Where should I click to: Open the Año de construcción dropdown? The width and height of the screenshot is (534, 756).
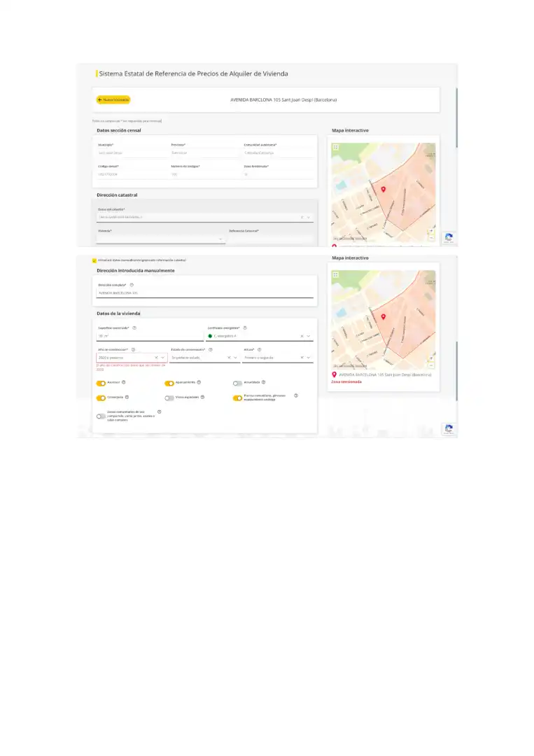tap(162, 358)
